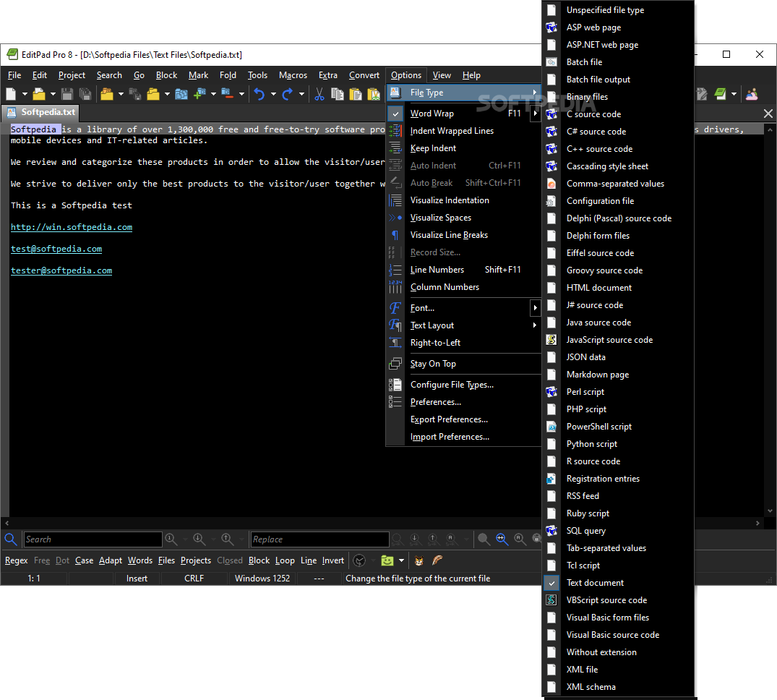777x700 pixels.
Task: Toggle the Block search option
Action: click(259, 560)
